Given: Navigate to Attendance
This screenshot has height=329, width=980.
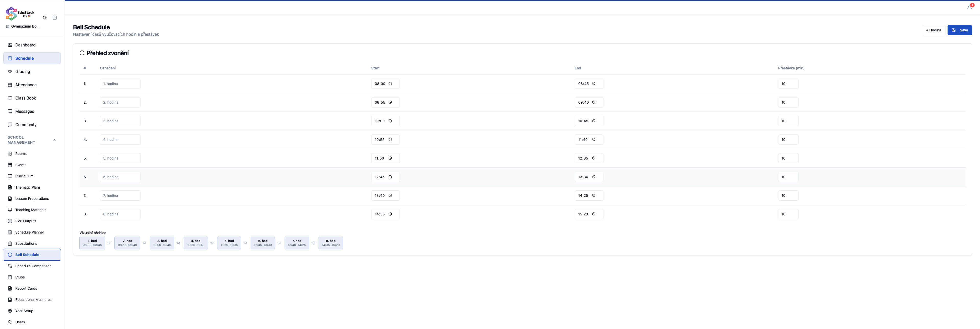Looking at the screenshot, I should coord(32,85).
